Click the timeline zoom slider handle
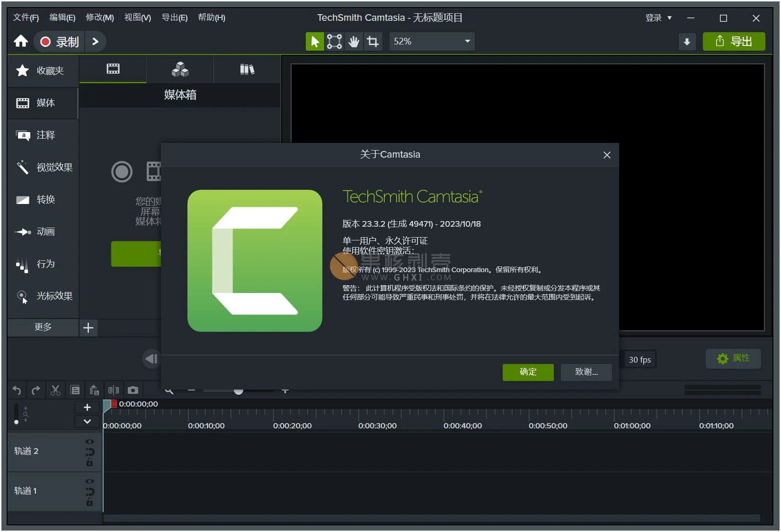The height and width of the screenshot is (532, 781). pyautogui.click(x=239, y=390)
